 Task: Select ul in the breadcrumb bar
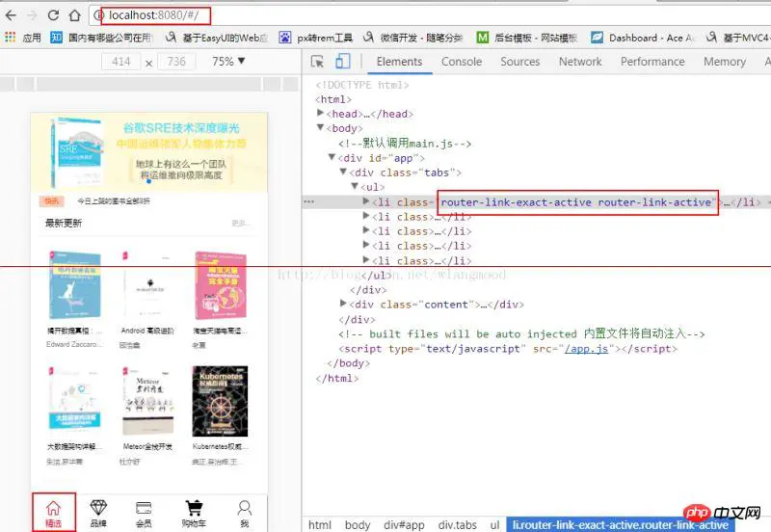(x=494, y=524)
